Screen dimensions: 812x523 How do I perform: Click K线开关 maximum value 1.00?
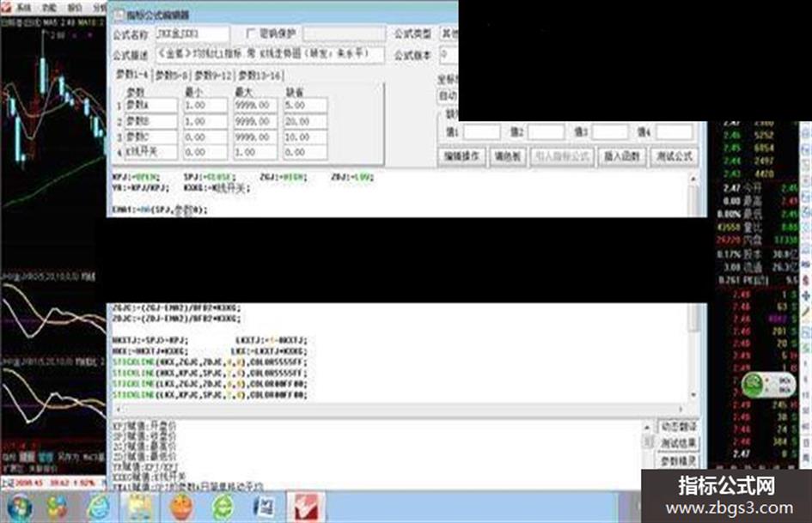[x=255, y=152]
